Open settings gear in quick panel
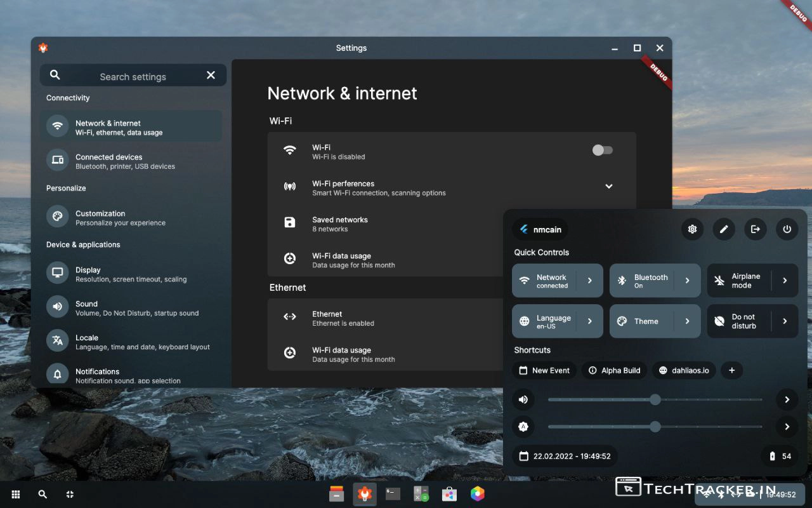 (x=692, y=229)
